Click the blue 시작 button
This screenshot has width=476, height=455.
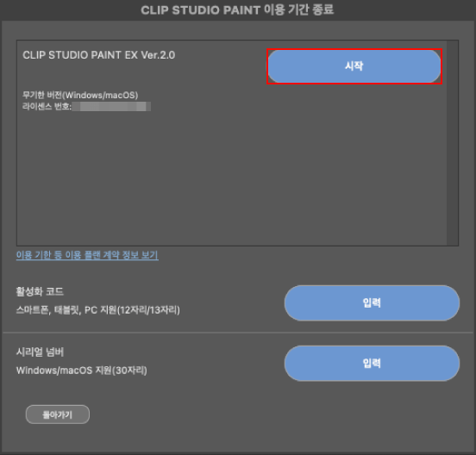click(x=354, y=66)
